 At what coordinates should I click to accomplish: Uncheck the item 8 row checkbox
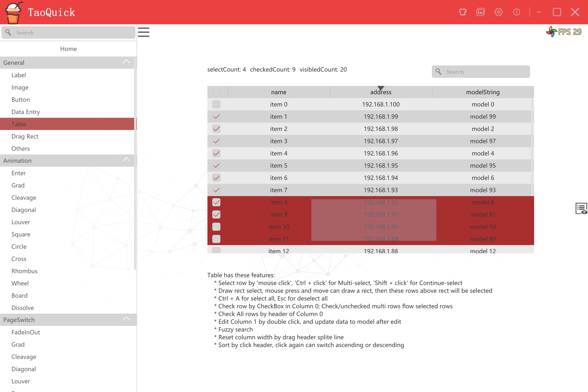tap(216, 202)
